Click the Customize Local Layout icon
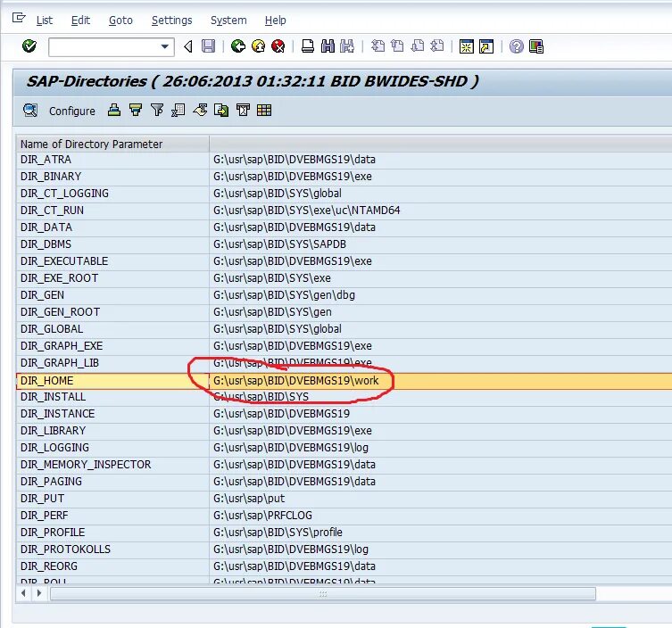Screen dimensions: 672x628 (536, 45)
